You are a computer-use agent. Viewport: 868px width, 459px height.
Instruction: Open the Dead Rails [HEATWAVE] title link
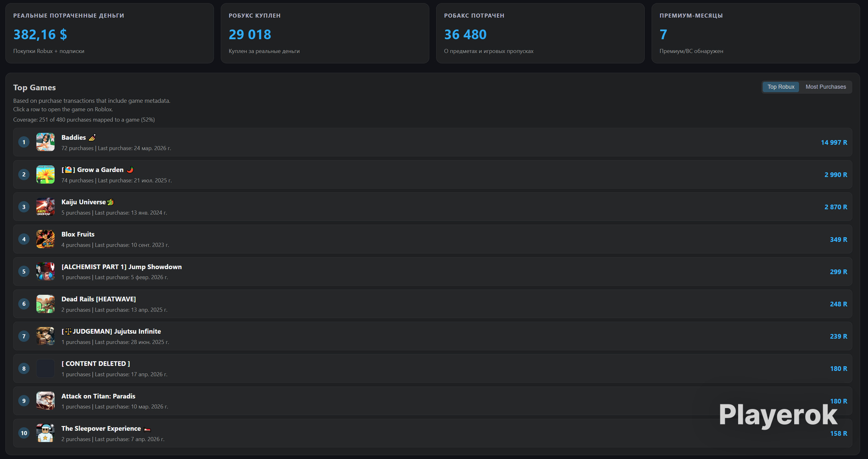[x=99, y=299]
